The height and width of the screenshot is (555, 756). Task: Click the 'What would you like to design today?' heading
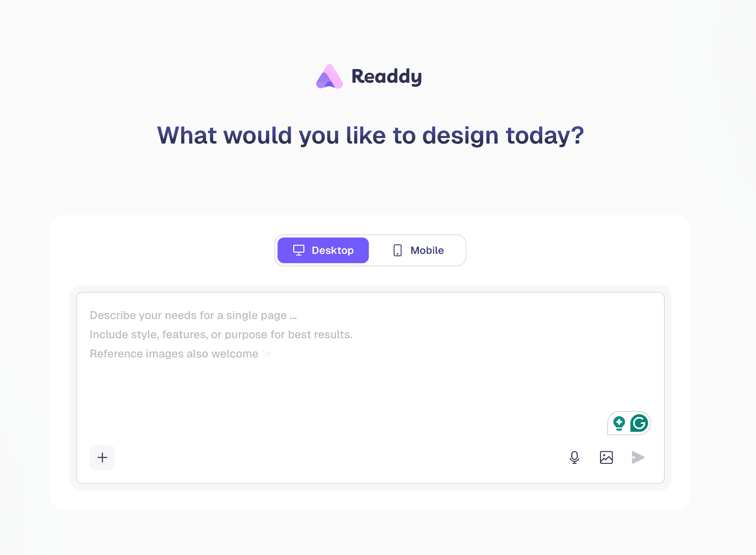(370, 136)
